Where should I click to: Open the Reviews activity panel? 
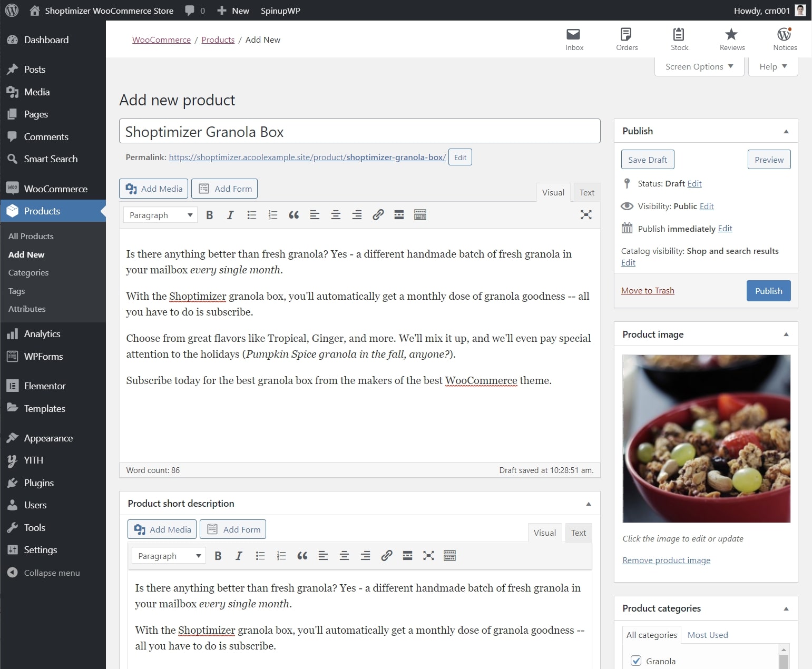click(732, 40)
